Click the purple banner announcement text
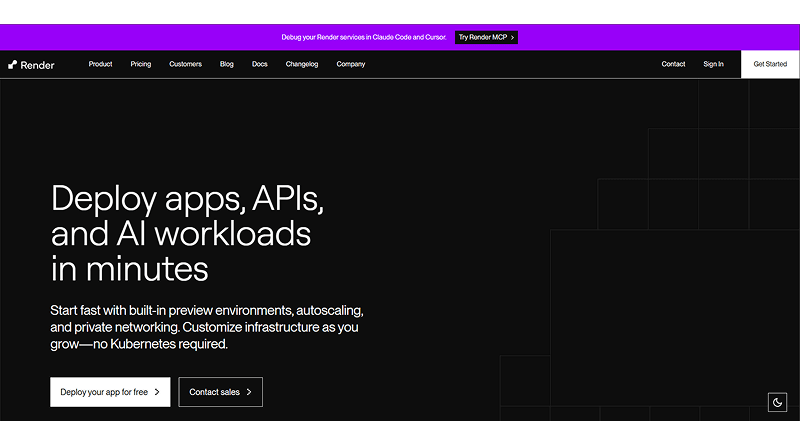The width and height of the screenshot is (800, 445). pos(364,37)
